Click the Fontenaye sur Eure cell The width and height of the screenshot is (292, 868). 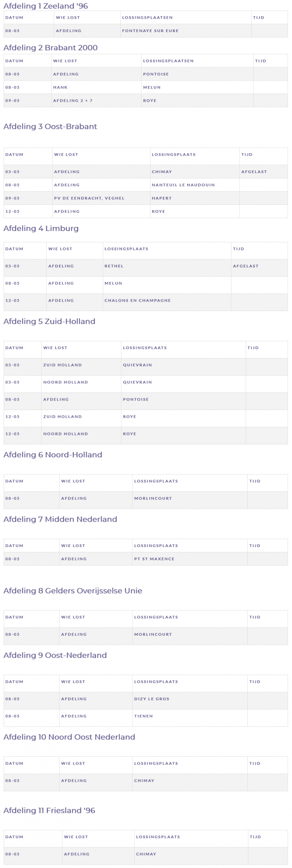click(150, 31)
